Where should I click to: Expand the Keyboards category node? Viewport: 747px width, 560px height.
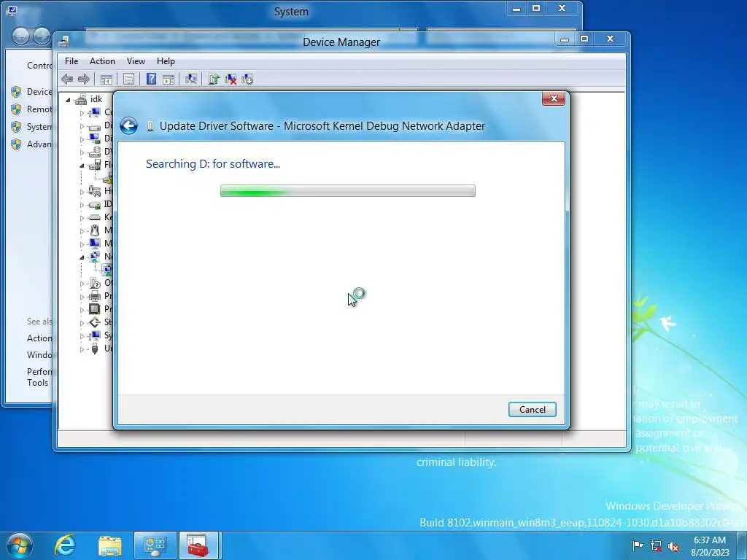82,218
